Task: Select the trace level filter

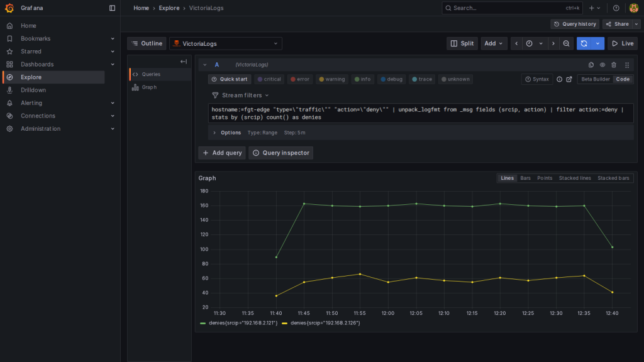Action: point(422,79)
